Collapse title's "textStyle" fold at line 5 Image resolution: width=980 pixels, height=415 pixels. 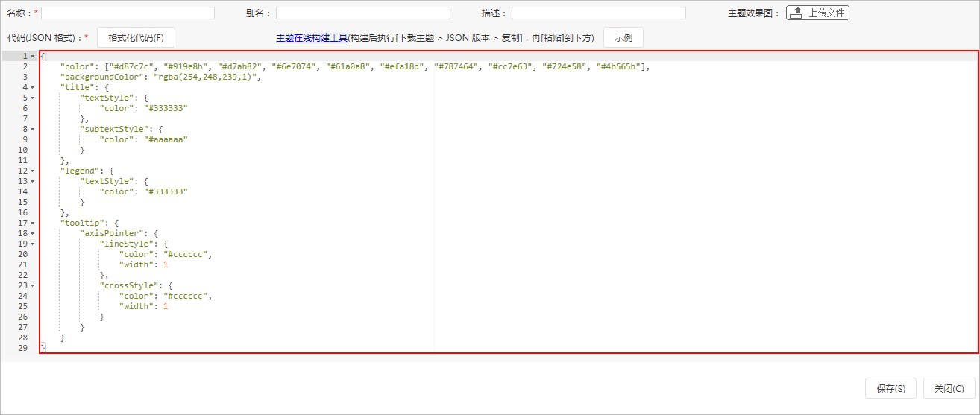(x=33, y=98)
